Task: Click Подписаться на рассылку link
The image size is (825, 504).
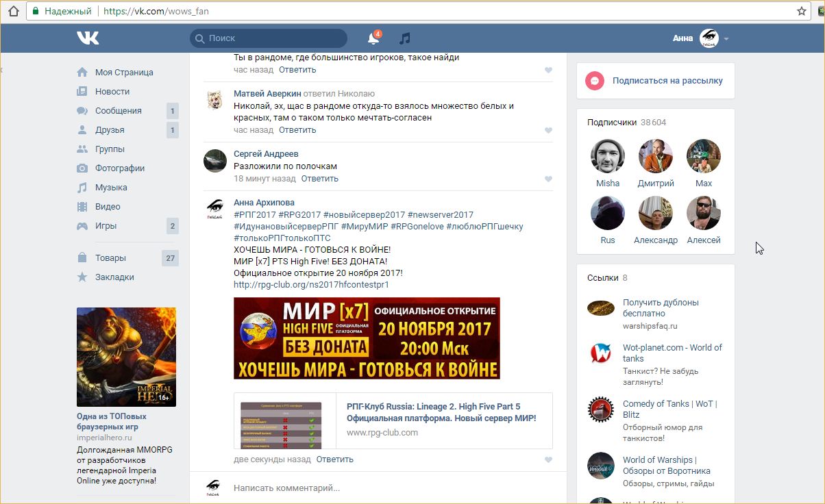Action: point(667,81)
